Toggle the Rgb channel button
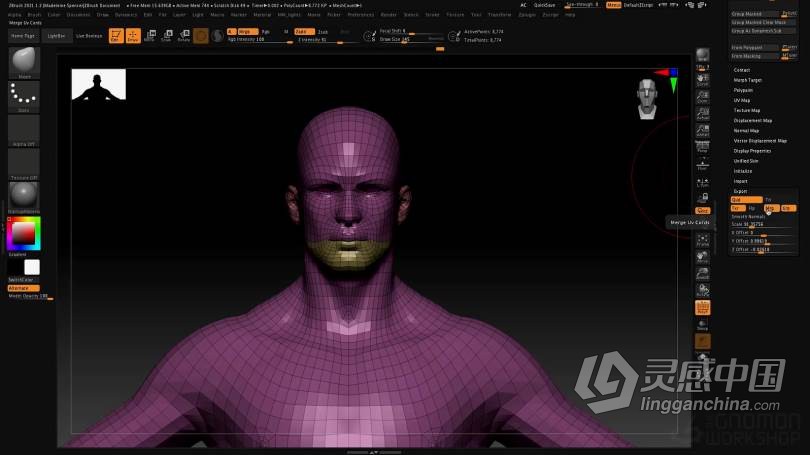This screenshot has width=810, height=455. pyautogui.click(x=266, y=32)
